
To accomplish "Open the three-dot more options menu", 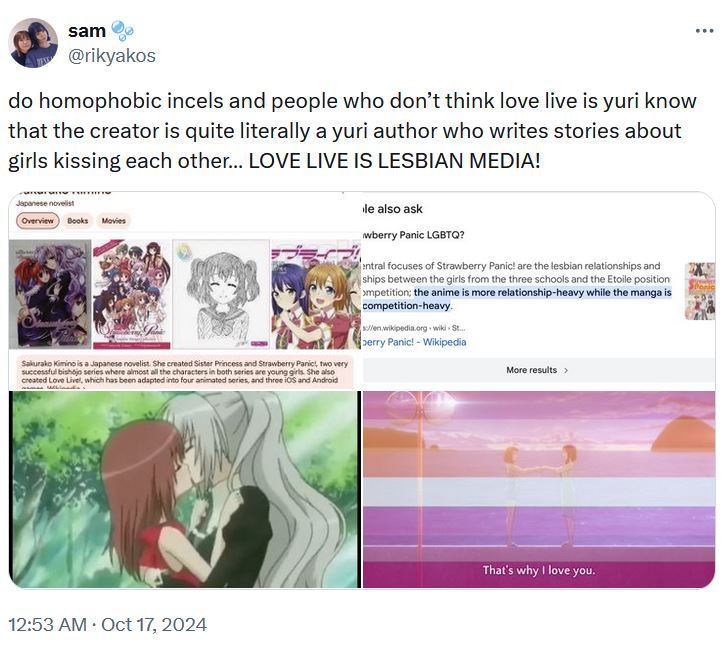I will [x=704, y=31].
